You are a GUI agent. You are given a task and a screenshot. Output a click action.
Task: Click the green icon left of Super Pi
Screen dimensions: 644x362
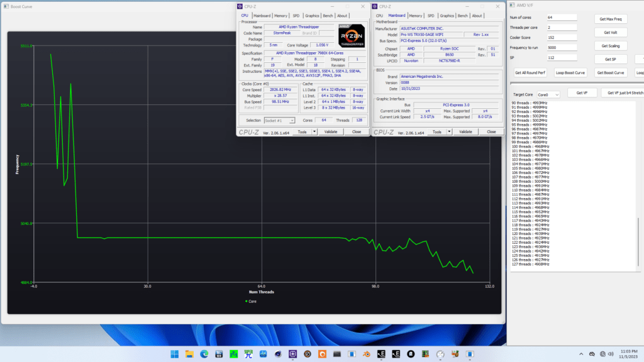(234, 354)
